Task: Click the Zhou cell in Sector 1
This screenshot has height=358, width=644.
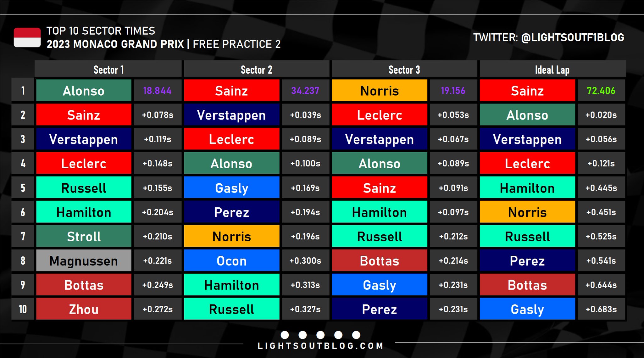Action: click(84, 309)
